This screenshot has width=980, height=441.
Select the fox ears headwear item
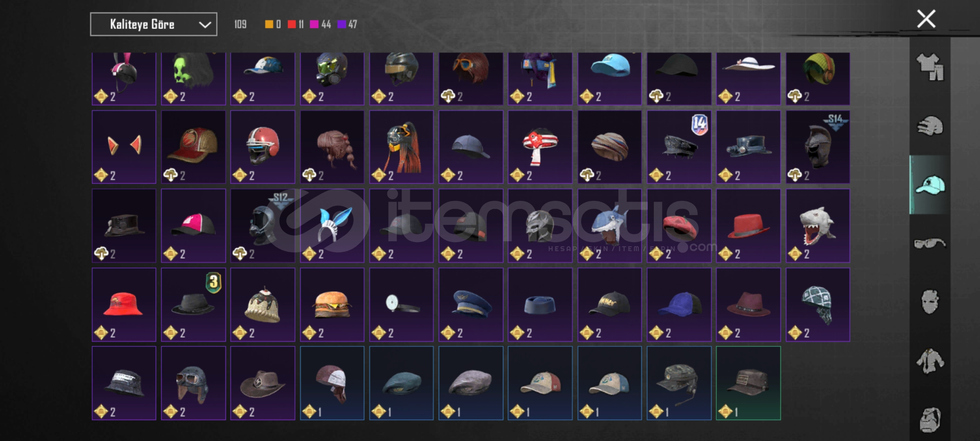(124, 147)
